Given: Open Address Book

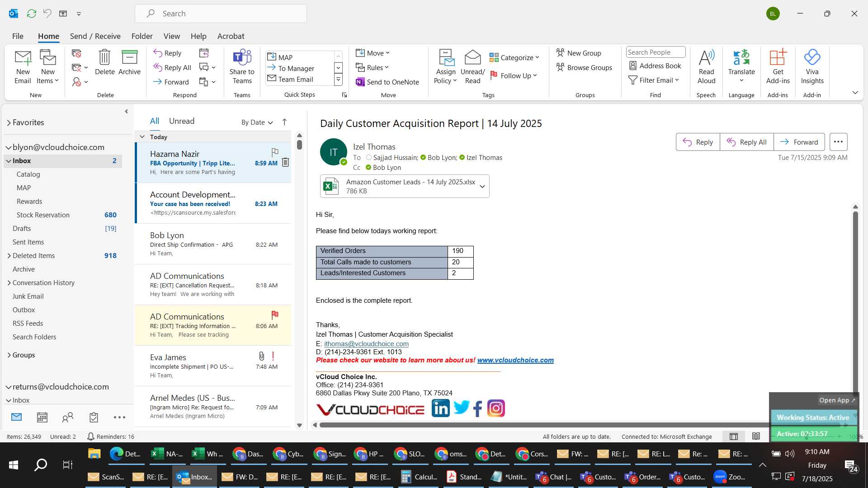Looking at the screenshot, I should coord(655,66).
